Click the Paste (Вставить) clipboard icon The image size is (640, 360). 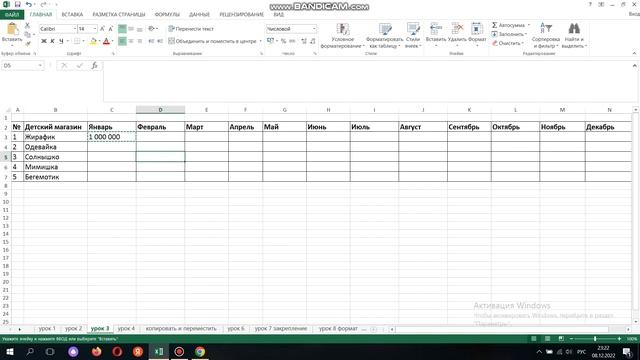[x=12, y=29]
